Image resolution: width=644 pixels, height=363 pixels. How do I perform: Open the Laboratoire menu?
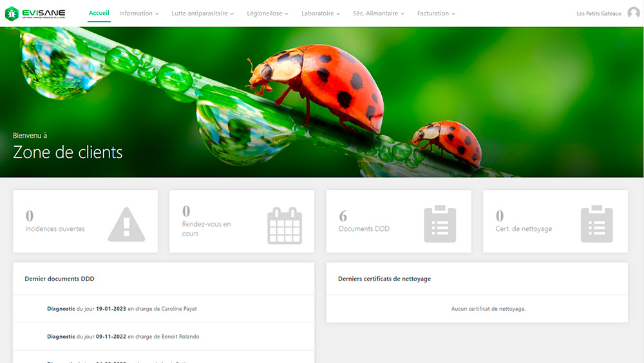tap(321, 13)
